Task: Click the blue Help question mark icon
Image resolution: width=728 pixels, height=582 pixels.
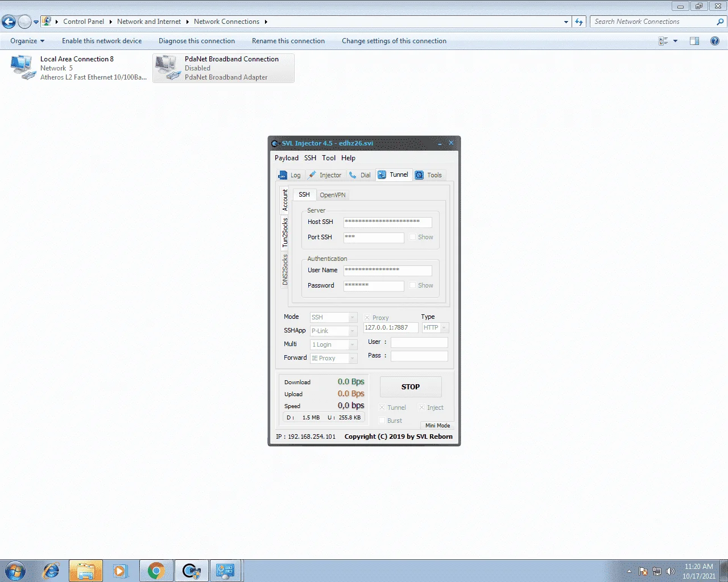Action: (x=715, y=41)
